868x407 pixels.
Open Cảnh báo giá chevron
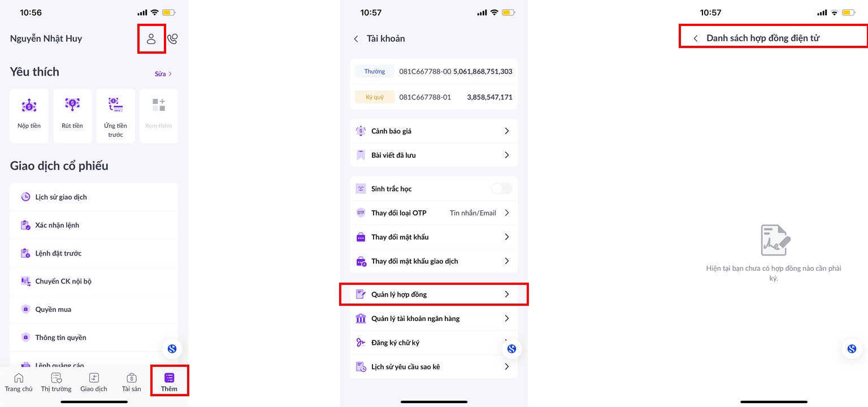506,131
